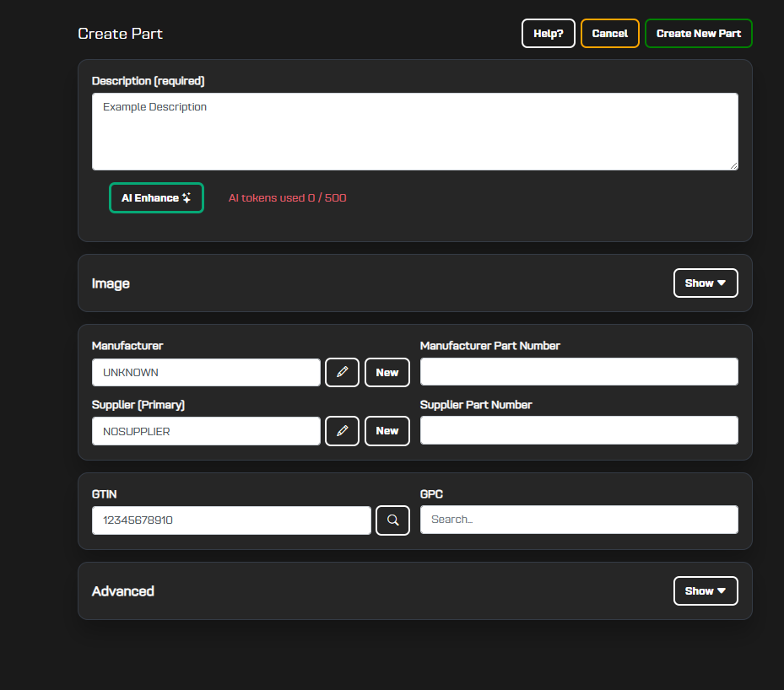This screenshot has width=784, height=690.
Task: Expand the Image section with Show
Action: [x=706, y=283]
